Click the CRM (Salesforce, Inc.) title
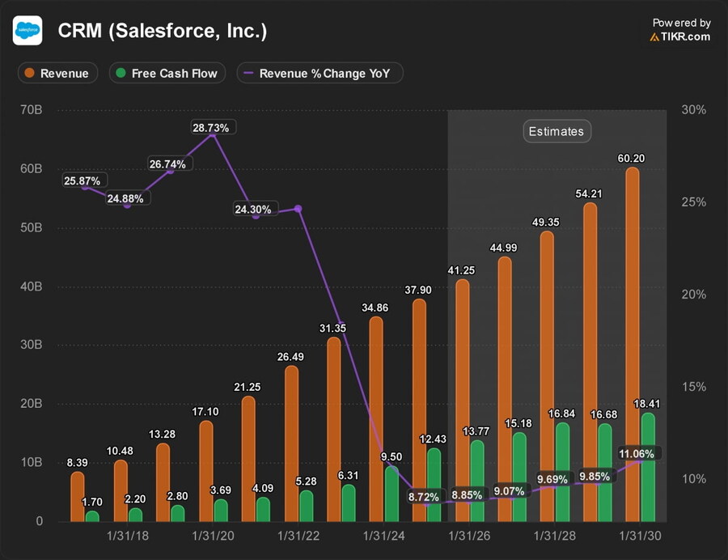This screenshot has height=560, width=728. [x=163, y=32]
